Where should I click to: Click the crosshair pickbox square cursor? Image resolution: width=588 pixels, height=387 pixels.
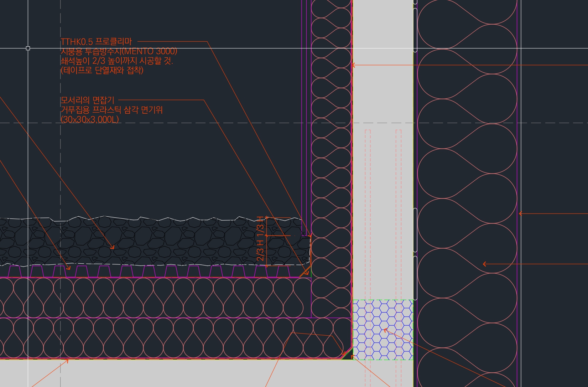click(x=28, y=48)
